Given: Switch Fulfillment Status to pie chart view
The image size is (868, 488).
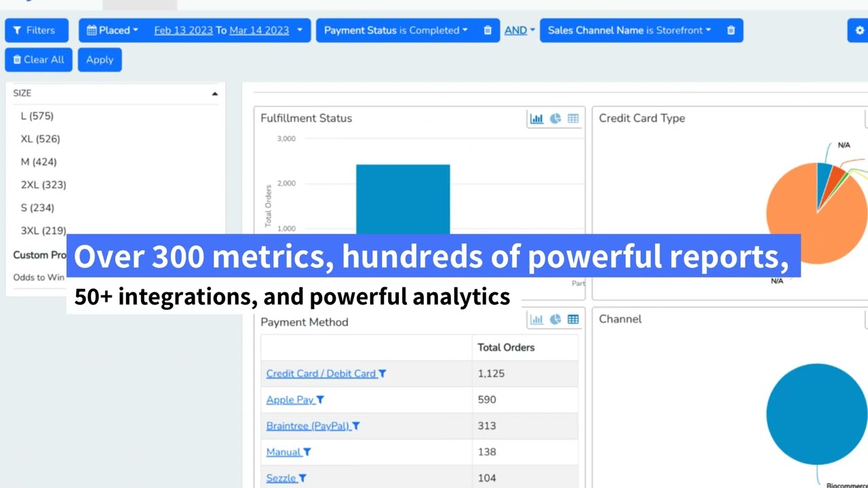Looking at the screenshot, I should (x=555, y=118).
